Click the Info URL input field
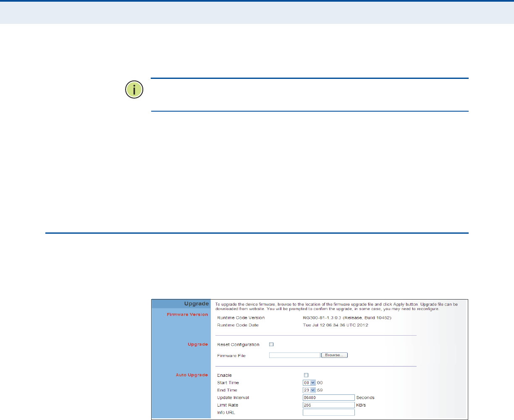 [329, 412]
